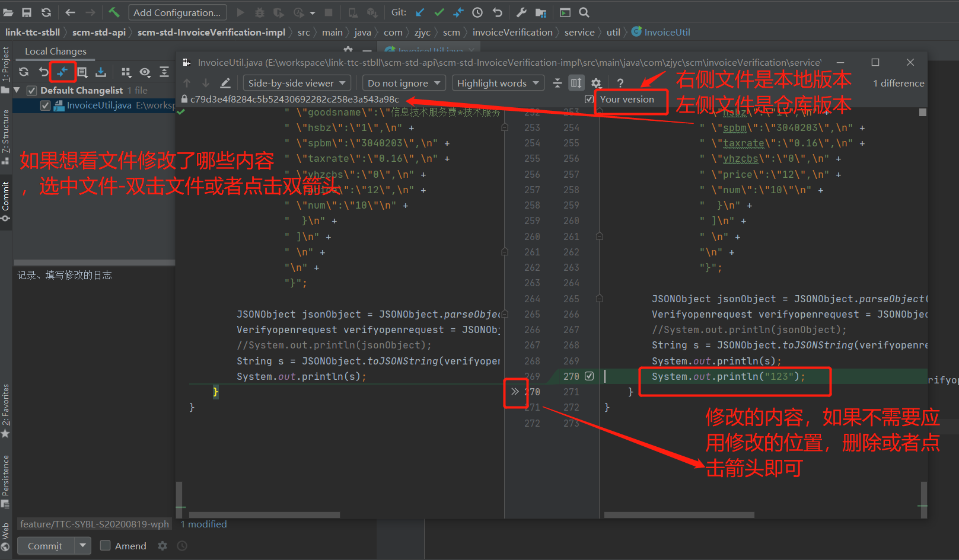Open commit options gear beside Amend

(x=163, y=546)
